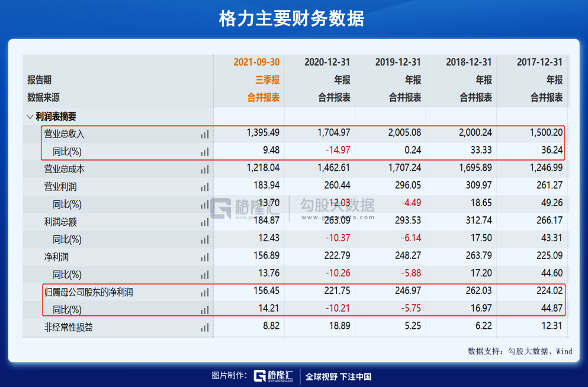
Task: Select the 2017-12-31 column header
Action: (x=539, y=62)
